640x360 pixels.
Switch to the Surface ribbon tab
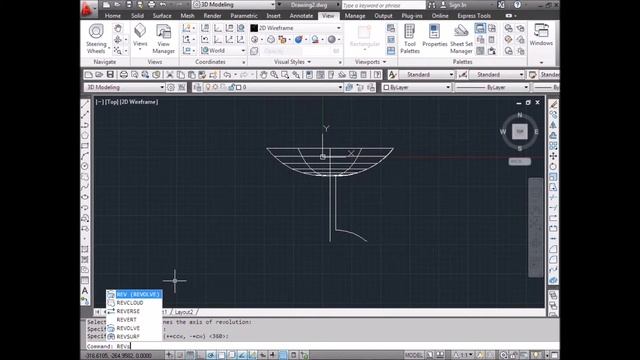coord(162,16)
